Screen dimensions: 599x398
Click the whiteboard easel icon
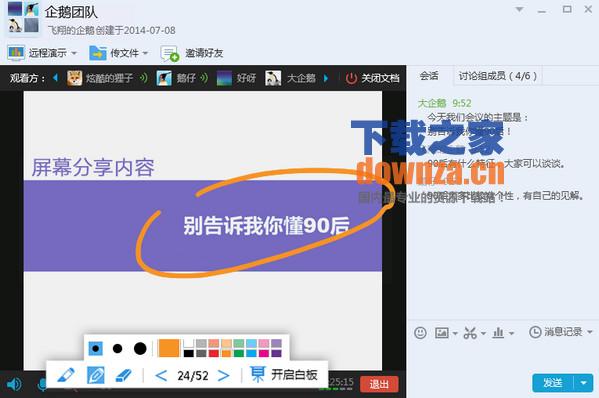(257, 374)
